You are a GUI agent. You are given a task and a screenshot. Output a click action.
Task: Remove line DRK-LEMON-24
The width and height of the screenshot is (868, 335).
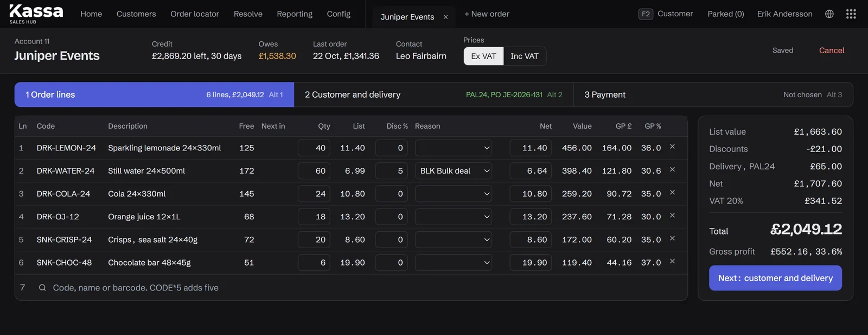(672, 147)
